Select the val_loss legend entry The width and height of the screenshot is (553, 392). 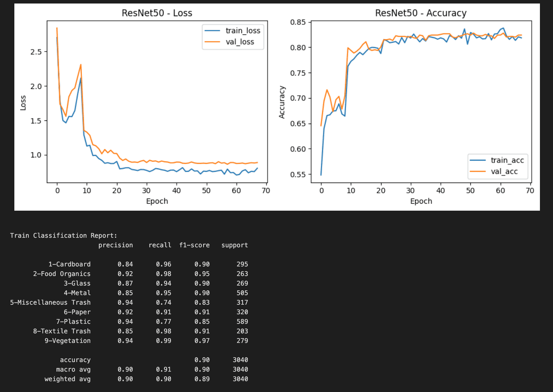click(240, 42)
